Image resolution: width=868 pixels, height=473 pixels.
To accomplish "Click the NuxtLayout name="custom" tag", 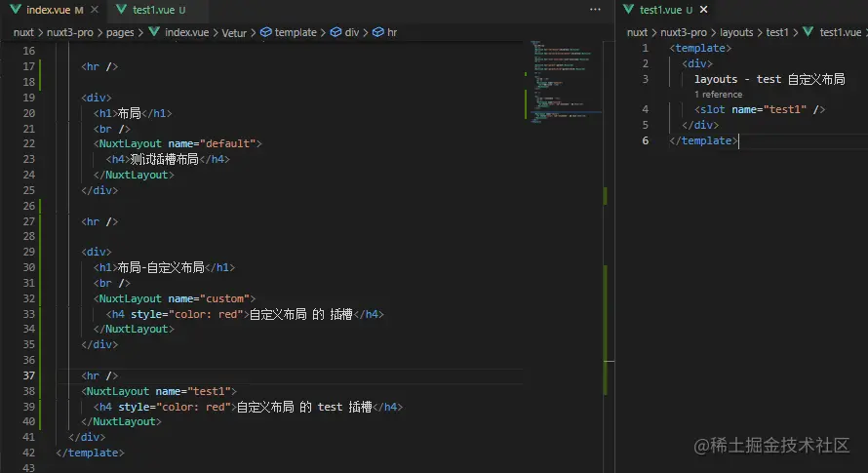I will (x=174, y=298).
